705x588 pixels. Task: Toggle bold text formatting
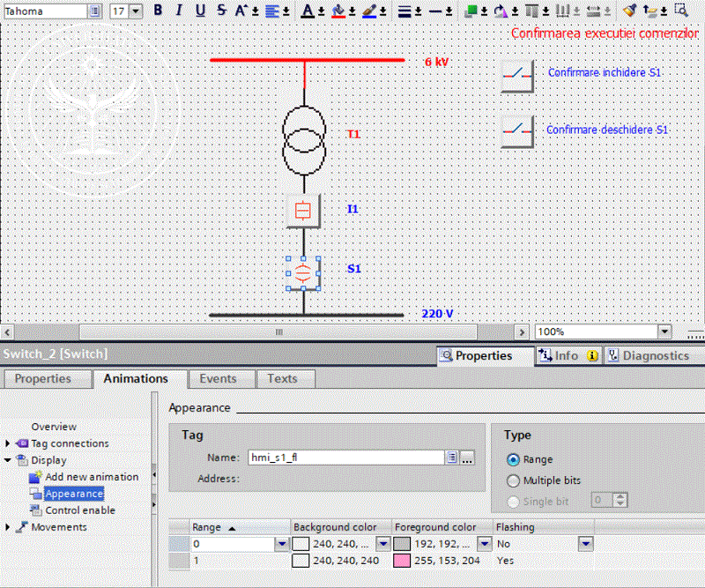click(x=159, y=11)
